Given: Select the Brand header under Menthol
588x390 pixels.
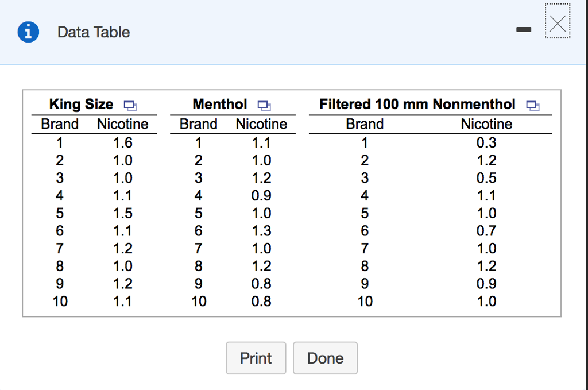Looking at the screenshot, I should 198,123.
